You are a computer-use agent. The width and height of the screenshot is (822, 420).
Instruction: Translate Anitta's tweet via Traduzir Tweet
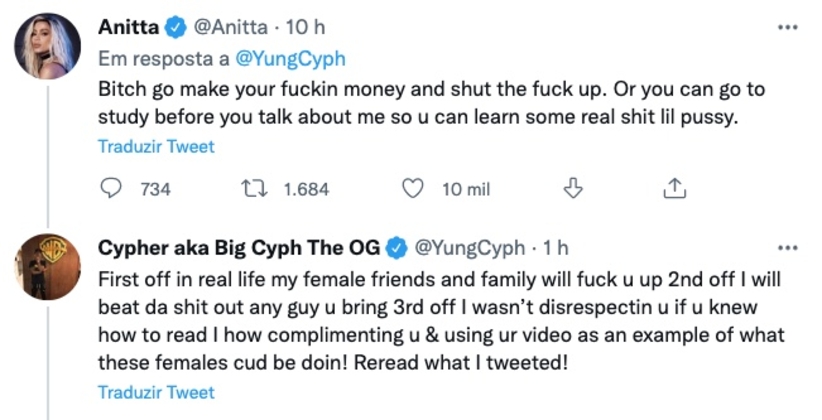point(155,146)
